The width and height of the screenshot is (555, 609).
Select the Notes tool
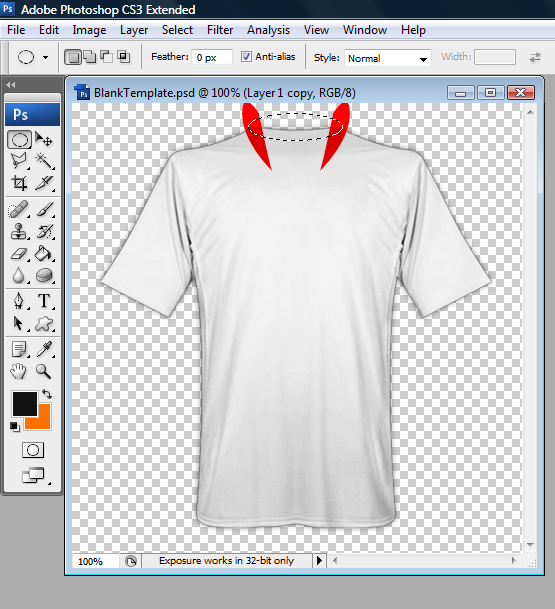click(x=19, y=349)
